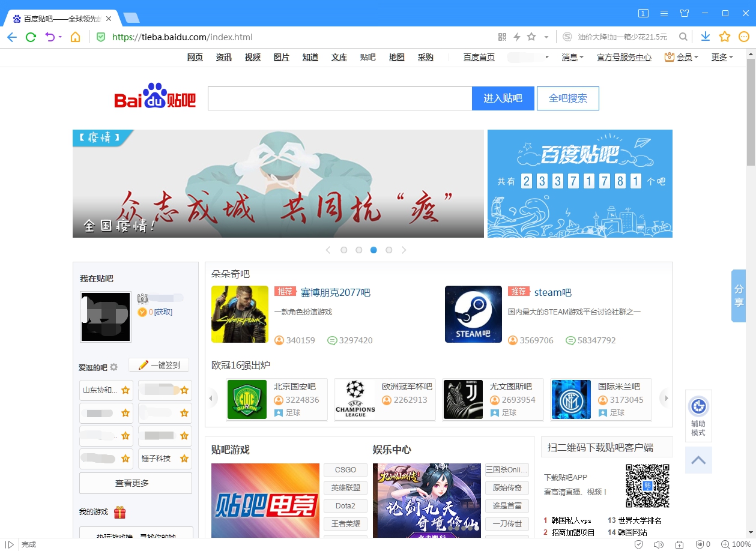
Task: Click the browser back arrow
Action: coord(11,37)
